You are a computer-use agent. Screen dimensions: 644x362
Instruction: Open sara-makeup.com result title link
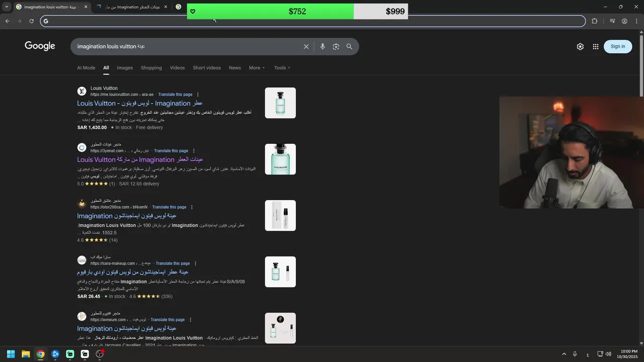[x=133, y=272]
